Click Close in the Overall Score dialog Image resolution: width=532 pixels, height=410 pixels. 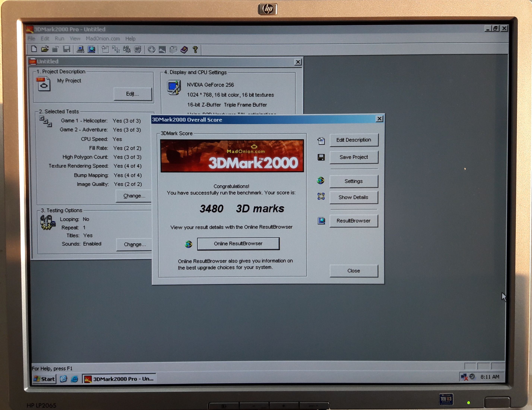click(x=354, y=271)
